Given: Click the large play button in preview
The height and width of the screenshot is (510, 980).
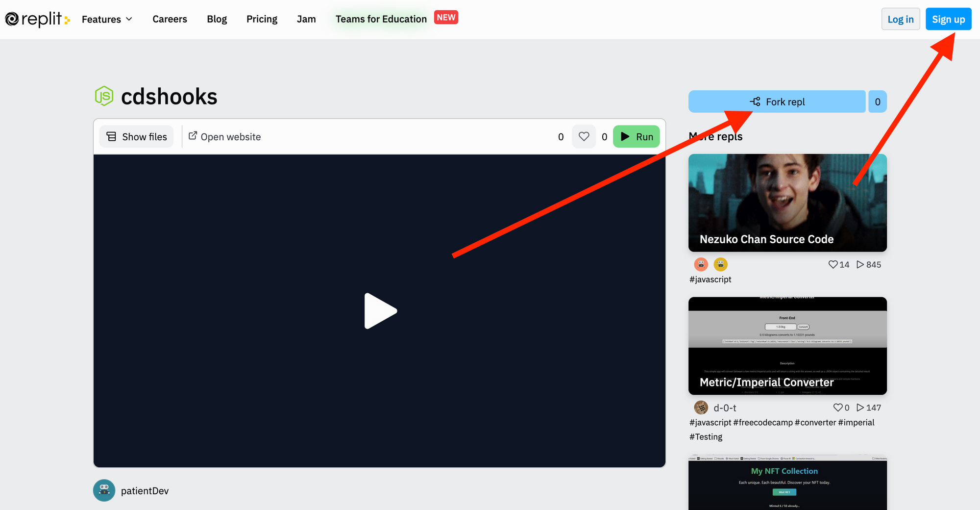Looking at the screenshot, I should click(x=380, y=311).
